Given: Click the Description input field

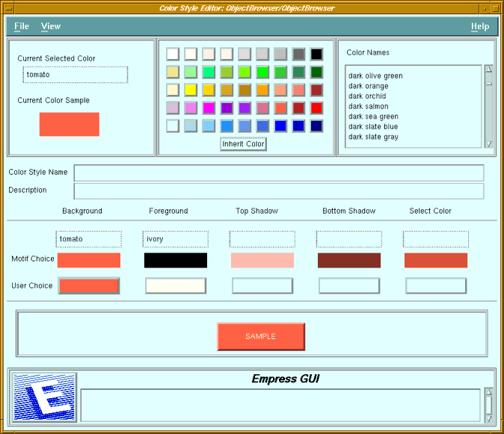Looking at the screenshot, I should click(x=279, y=191).
